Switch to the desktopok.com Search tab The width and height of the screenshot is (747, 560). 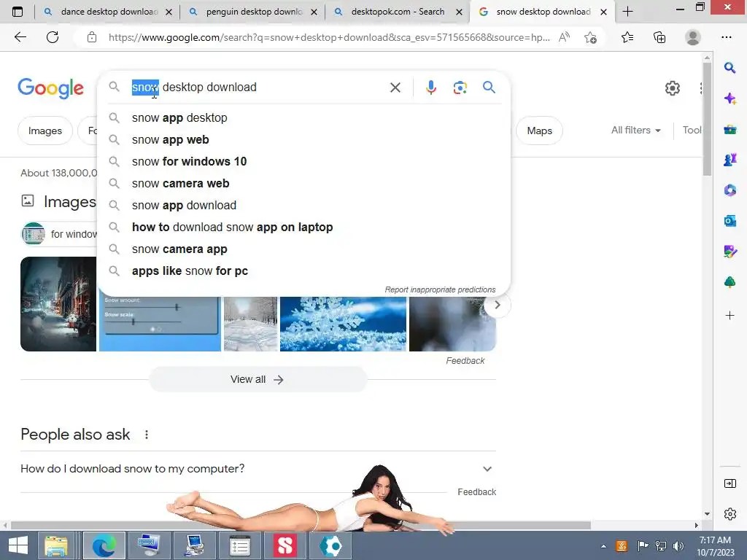(398, 12)
